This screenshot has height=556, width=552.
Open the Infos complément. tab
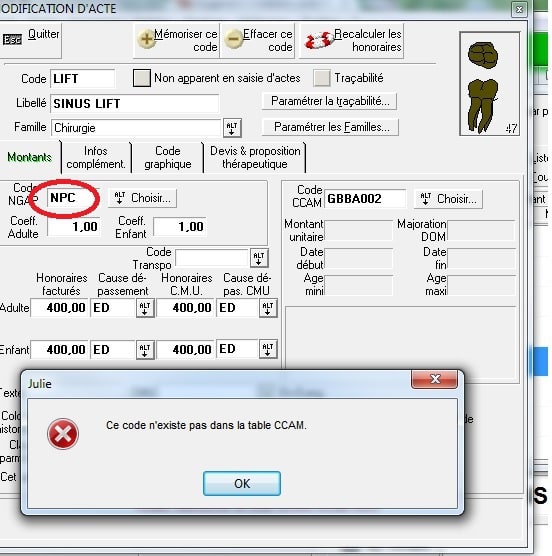pos(96,157)
